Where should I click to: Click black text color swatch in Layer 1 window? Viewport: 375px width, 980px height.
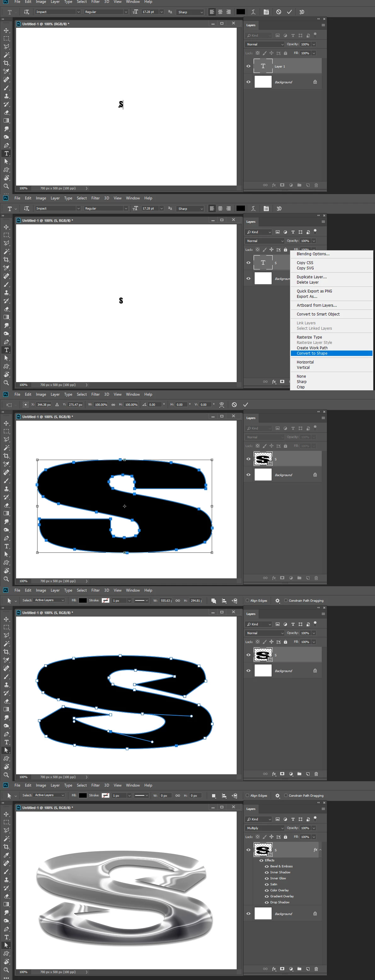[240, 12]
